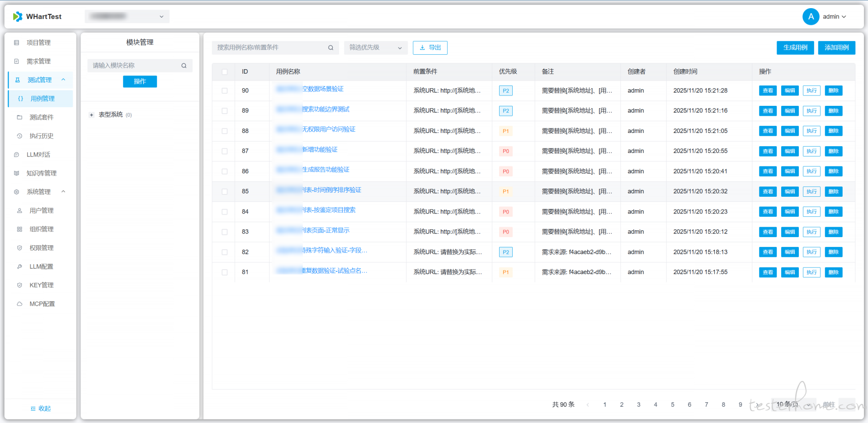Expand the 表型系统 module tree node
The width and height of the screenshot is (868, 423).
(x=91, y=115)
